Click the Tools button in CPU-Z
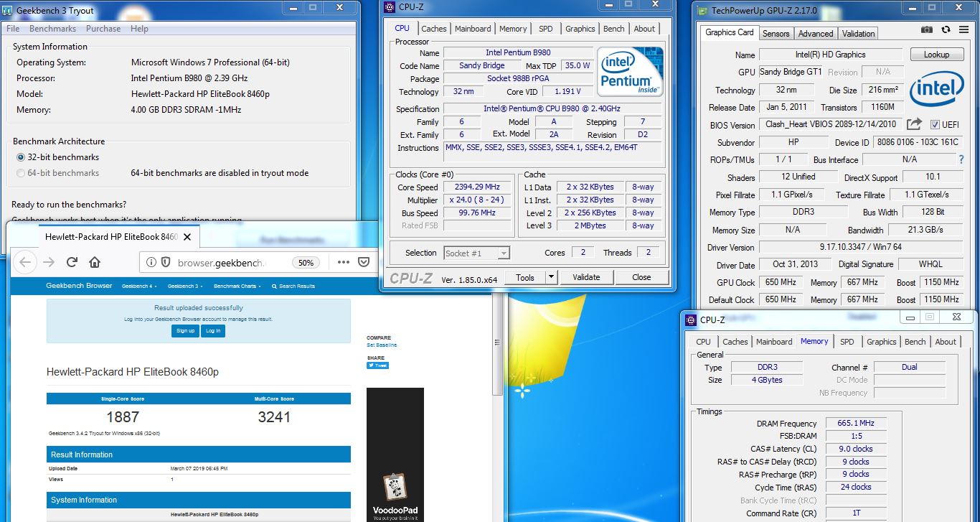980x522 pixels. tap(524, 277)
